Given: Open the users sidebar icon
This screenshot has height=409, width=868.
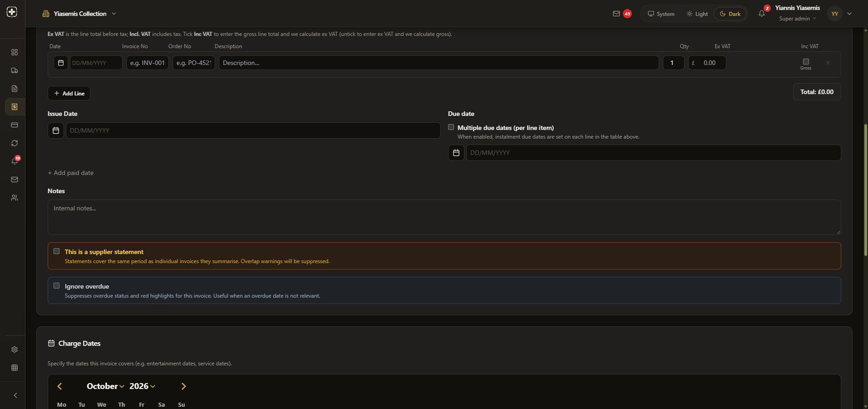Looking at the screenshot, I should 15,198.
